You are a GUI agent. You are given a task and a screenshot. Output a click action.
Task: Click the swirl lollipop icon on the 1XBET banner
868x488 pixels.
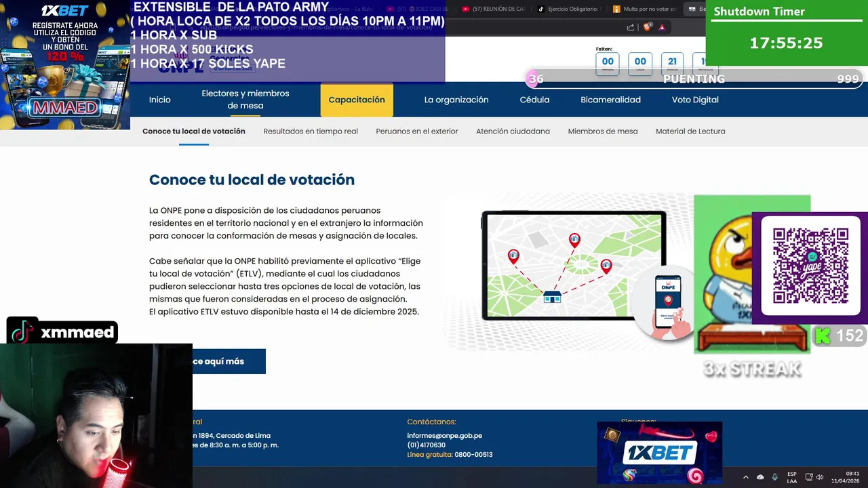tap(696, 476)
